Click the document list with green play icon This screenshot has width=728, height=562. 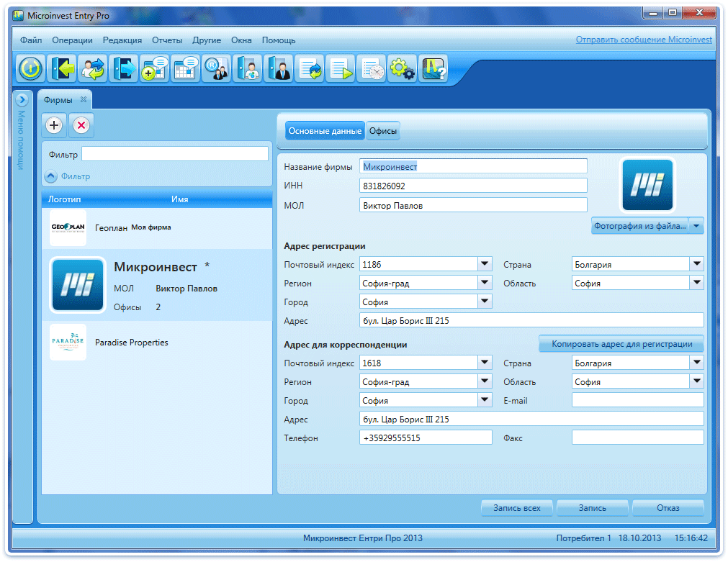[x=341, y=68]
